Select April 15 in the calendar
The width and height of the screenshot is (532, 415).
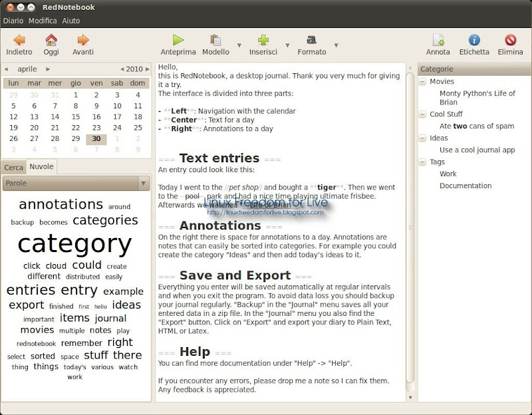pyautogui.click(x=76, y=117)
